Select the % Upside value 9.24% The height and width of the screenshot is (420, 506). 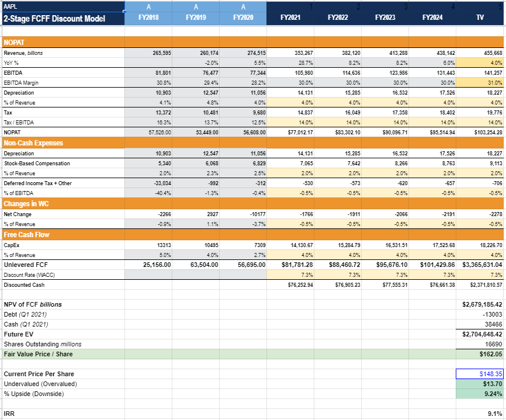[480, 394]
